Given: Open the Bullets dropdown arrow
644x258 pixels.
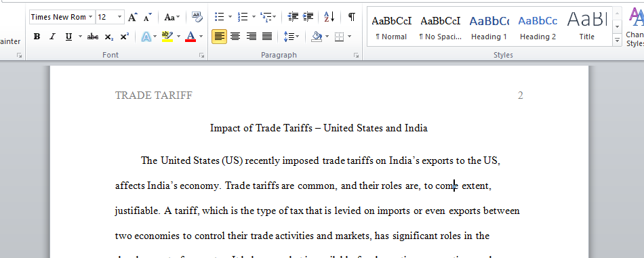Looking at the screenshot, I should [x=230, y=17].
